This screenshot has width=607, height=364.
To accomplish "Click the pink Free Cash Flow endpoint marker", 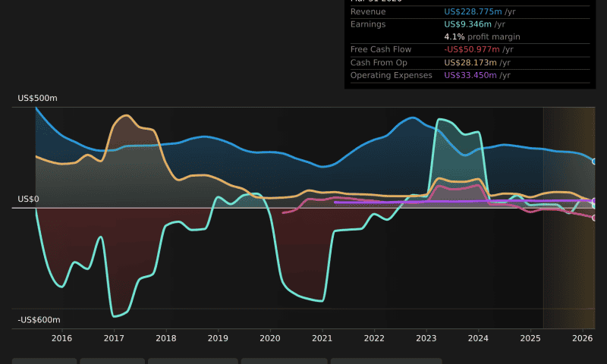I will click(594, 218).
